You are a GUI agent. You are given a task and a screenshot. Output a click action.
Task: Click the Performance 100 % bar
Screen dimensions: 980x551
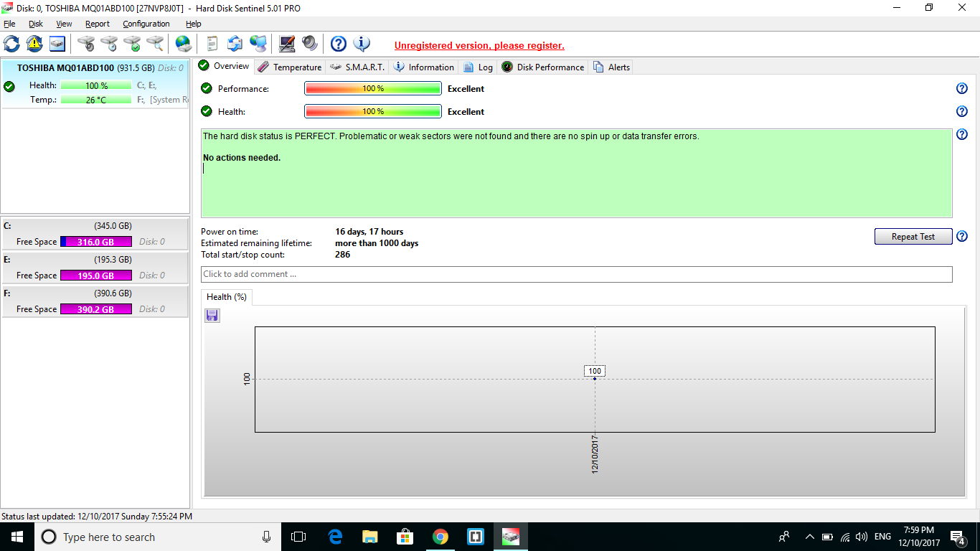(x=373, y=89)
